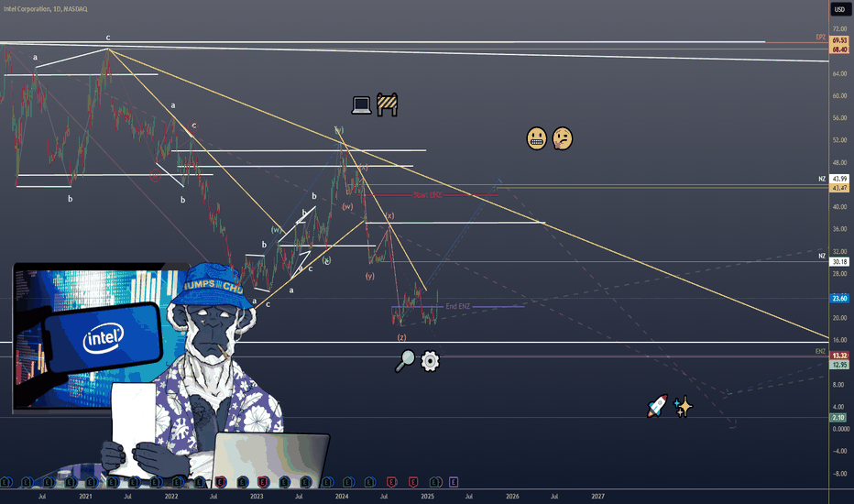
Task: Click the 2024 time axis label
Action: [342, 497]
